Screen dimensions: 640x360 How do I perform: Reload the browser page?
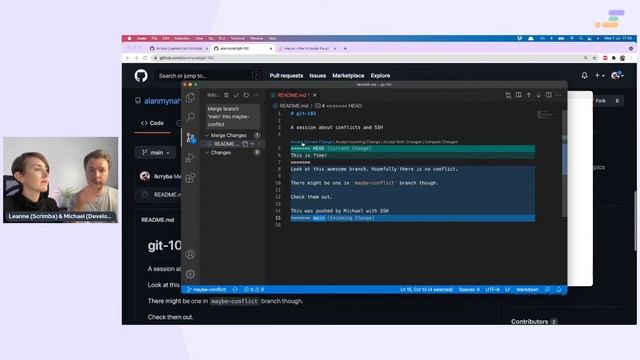[145, 58]
